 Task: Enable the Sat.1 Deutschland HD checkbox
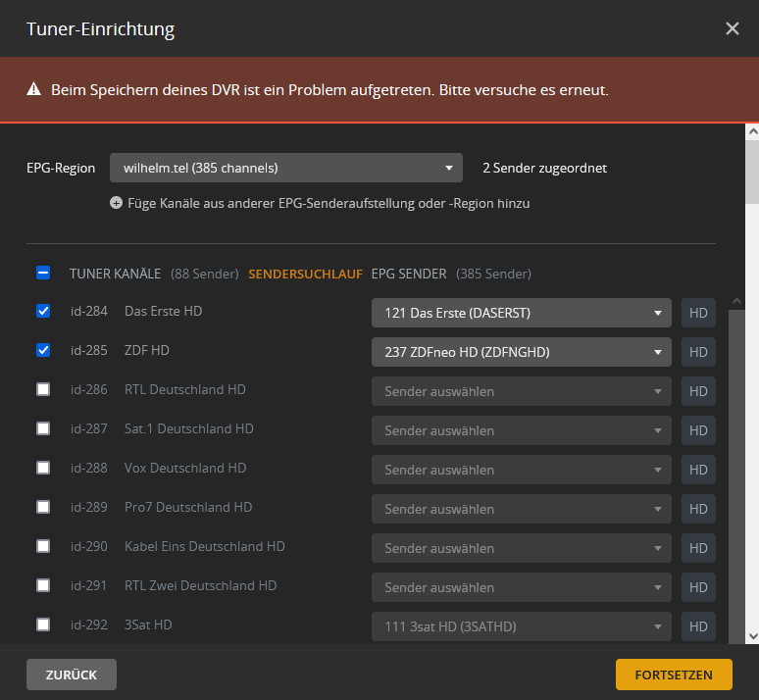43,428
